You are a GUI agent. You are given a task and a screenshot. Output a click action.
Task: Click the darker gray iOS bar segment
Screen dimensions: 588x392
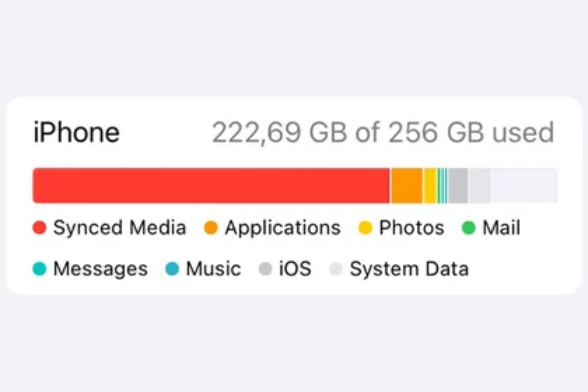[x=459, y=186]
